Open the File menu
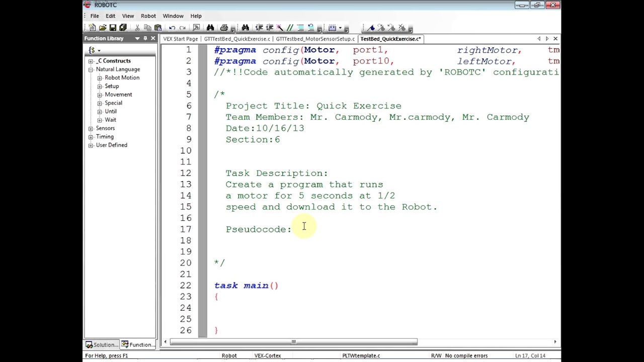 coord(95,16)
